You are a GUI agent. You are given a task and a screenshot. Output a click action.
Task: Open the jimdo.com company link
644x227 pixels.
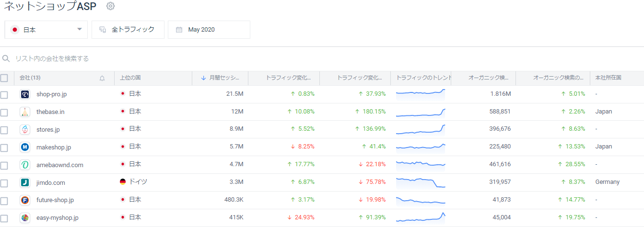[50, 182]
